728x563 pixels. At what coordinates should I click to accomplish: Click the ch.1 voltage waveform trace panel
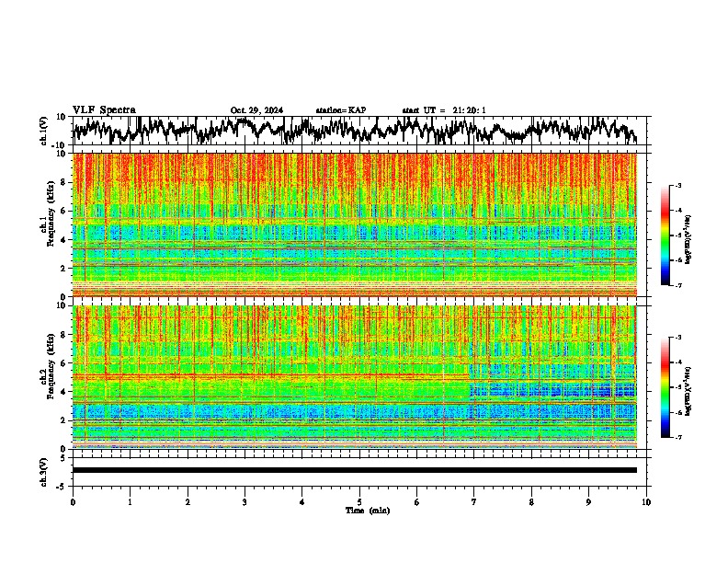[x=359, y=131]
